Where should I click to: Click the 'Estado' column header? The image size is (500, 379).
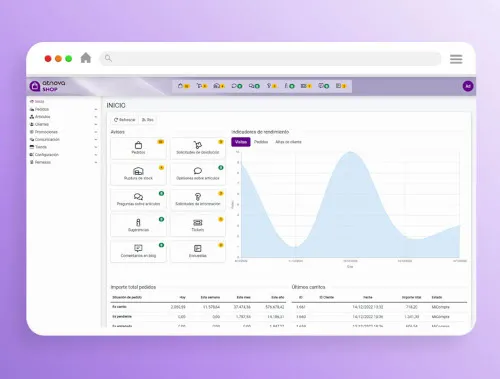click(437, 297)
